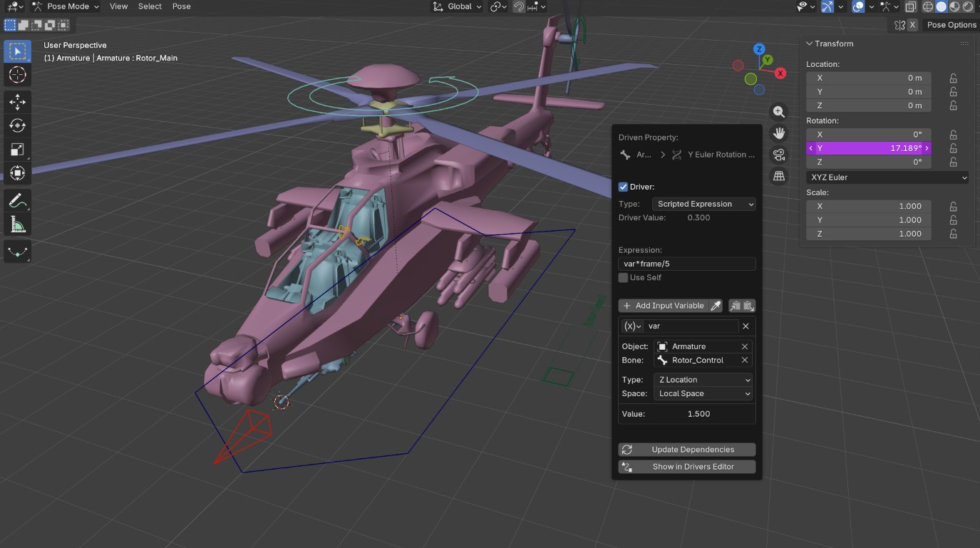This screenshot has width=980, height=548.
Task: Open variable Type Z Location dropdown
Action: tap(703, 380)
